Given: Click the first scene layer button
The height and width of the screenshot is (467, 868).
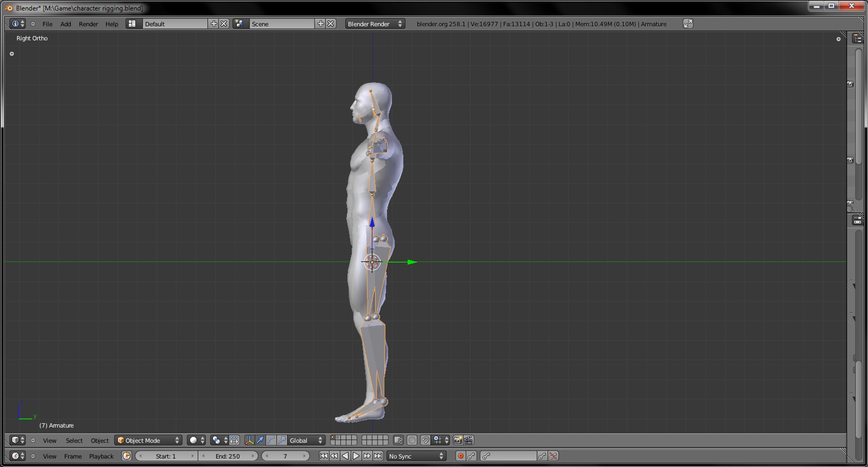Looking at the screenshot, I should point(333,438).
